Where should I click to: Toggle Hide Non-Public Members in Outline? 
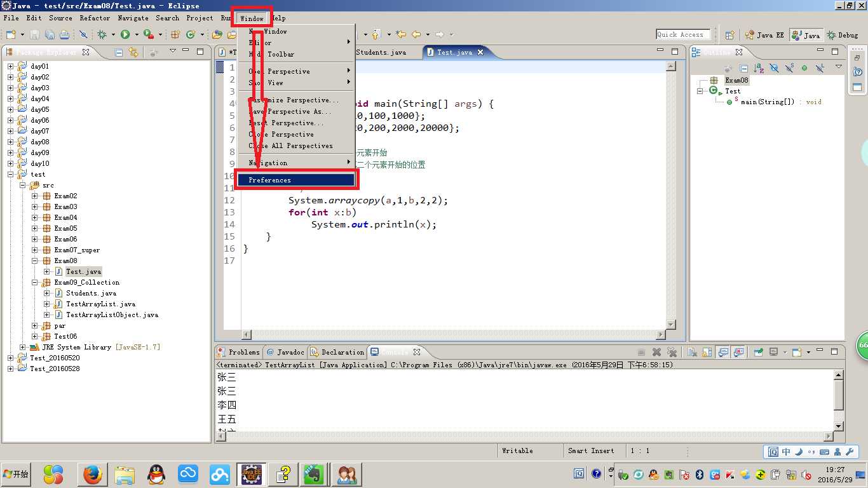tap(804, 68)
